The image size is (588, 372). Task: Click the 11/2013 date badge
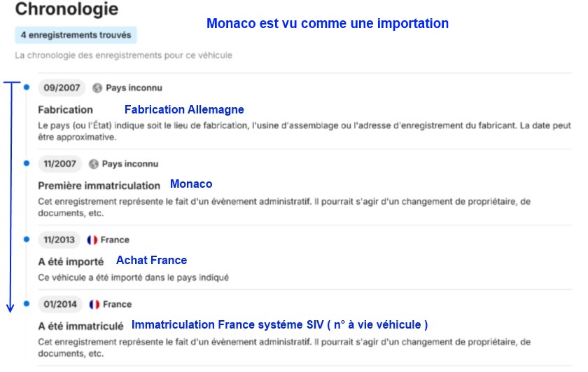(x=59, y=240)
